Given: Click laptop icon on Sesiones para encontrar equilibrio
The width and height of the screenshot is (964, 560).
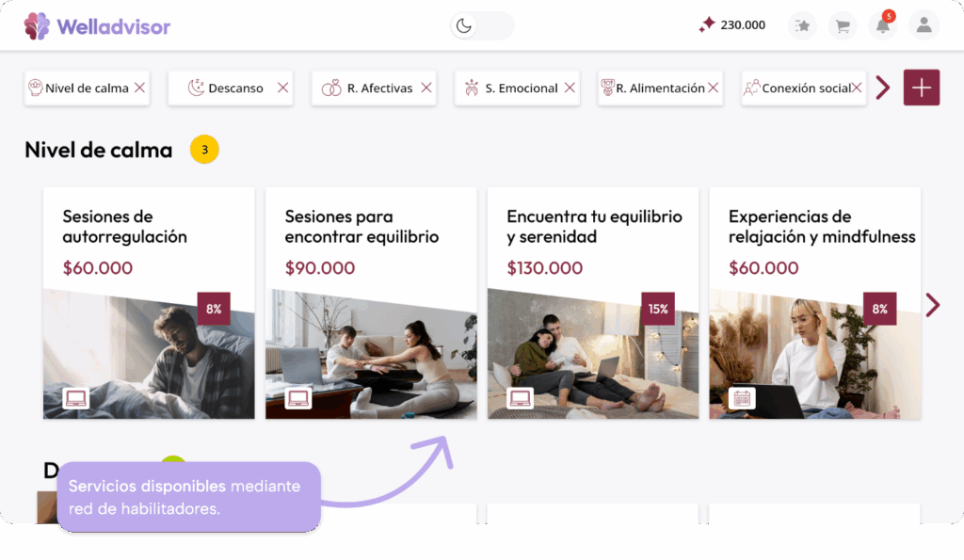Looking at the screenshot, I should point(298,398).
